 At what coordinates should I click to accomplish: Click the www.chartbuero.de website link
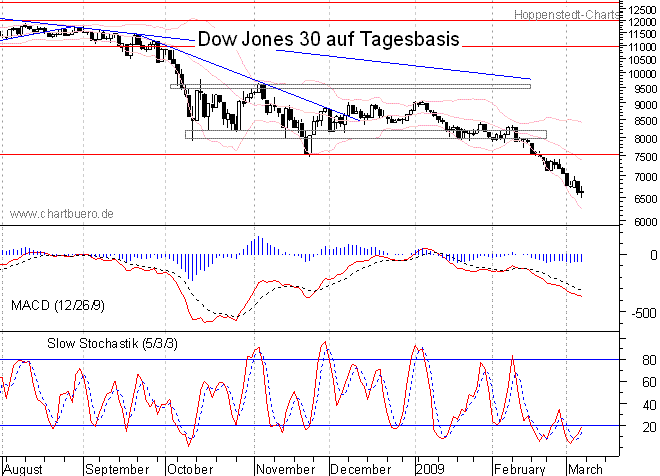click(x=62, y=213)
